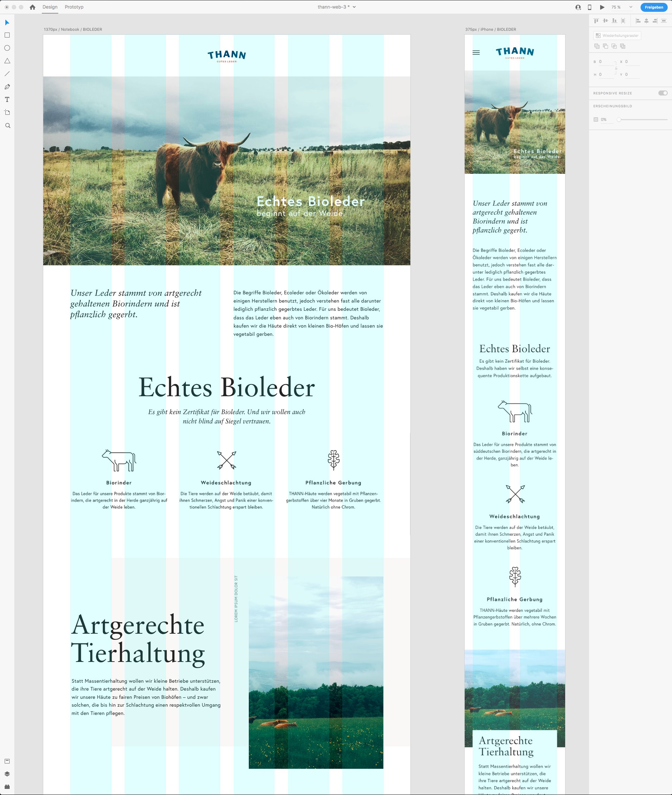Click the width B input field
The height and width of the screenshot is (795, 672).
click(606, 62)
